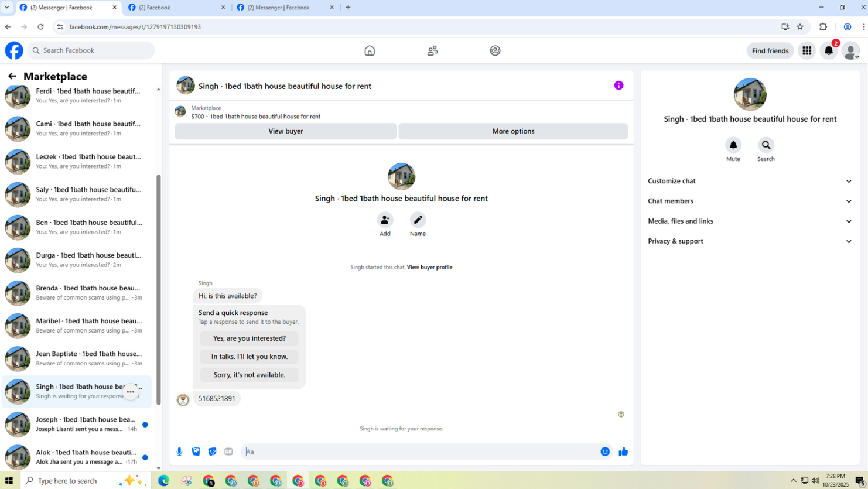This screenshot has width=868, height=489.
Task: Open the unread Joseph conversation
Action: coord(76,424)
